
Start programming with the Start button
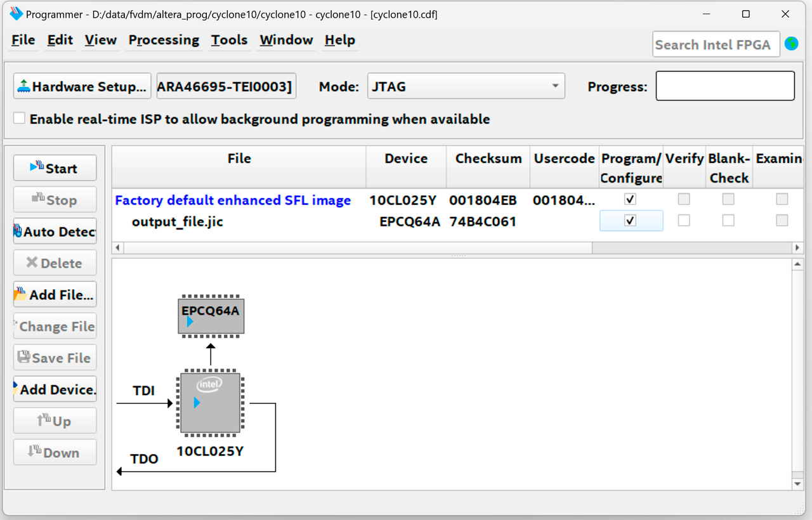coord(55,168)
